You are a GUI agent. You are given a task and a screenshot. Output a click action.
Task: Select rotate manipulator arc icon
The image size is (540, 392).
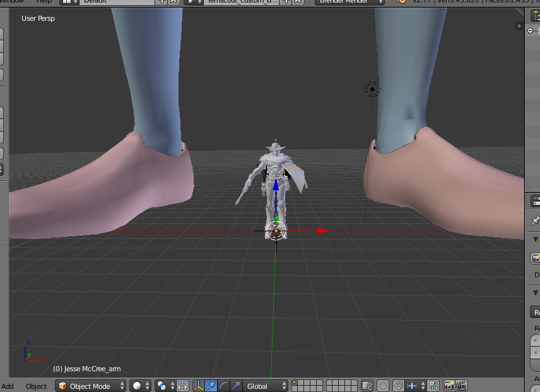(x=223, y=386)
